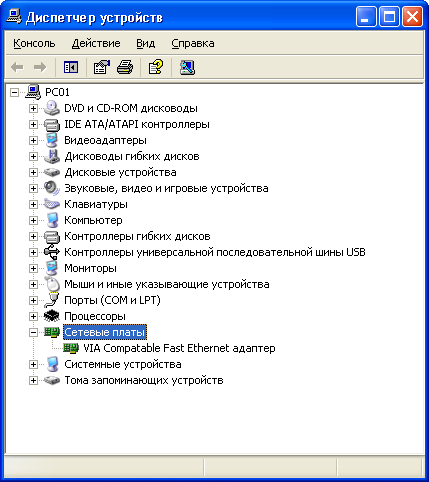The image size is (429, 482).
Task: Minimize the Диспетчер устройств window
Action: tap(366, 17)
